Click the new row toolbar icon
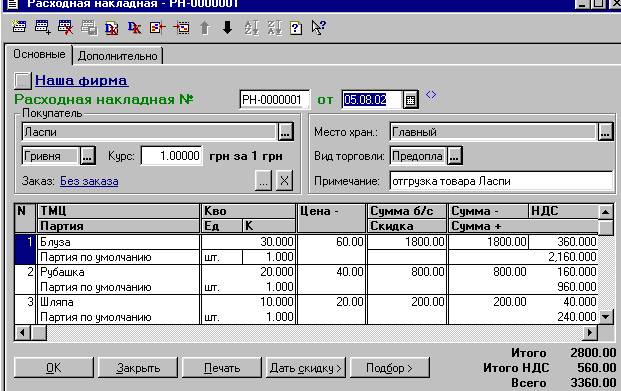The width and height of the screenshot is (621, 391). pyautogui.click(x=19, y=27)
